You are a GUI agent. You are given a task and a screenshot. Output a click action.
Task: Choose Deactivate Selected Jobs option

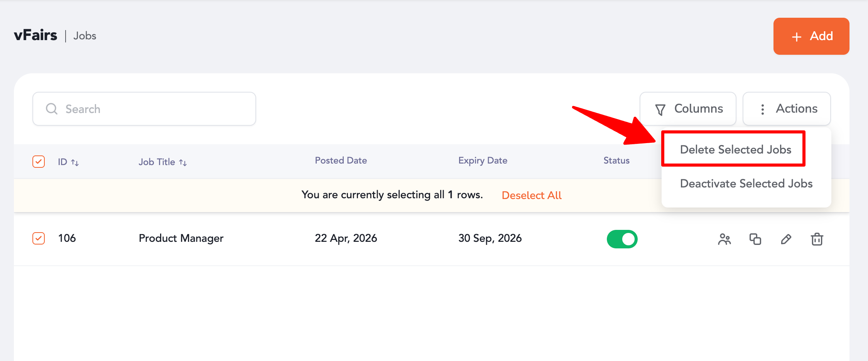(x=746, y=184)
